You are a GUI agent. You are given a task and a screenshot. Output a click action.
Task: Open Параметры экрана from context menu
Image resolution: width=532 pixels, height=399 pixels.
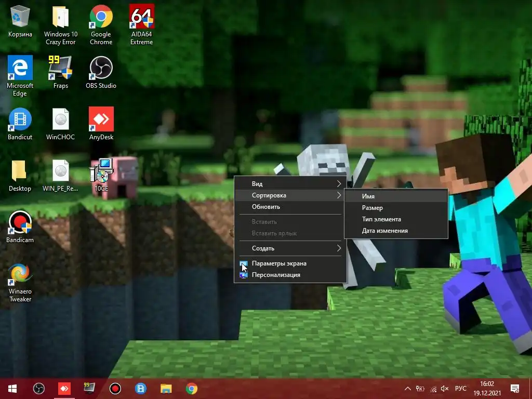click(290, 263)
